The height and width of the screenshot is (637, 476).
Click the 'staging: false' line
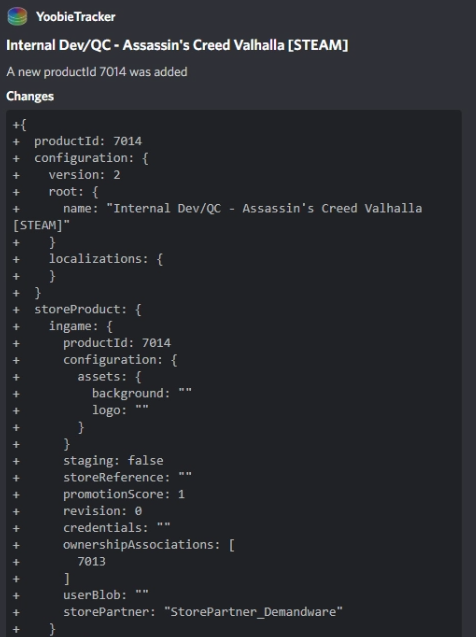pos(113,461)
